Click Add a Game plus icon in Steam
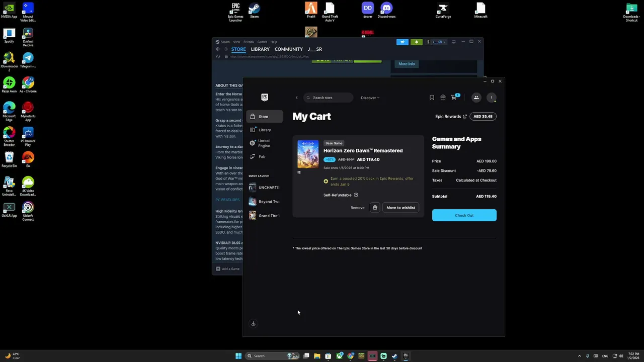Screen dimensions: 644x362 coord(218,269)
